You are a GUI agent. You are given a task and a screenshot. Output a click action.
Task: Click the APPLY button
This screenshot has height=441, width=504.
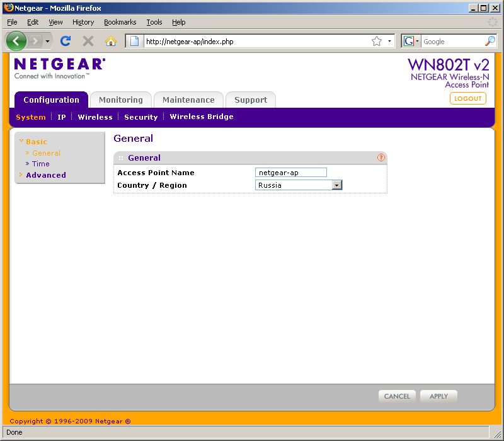438,396
